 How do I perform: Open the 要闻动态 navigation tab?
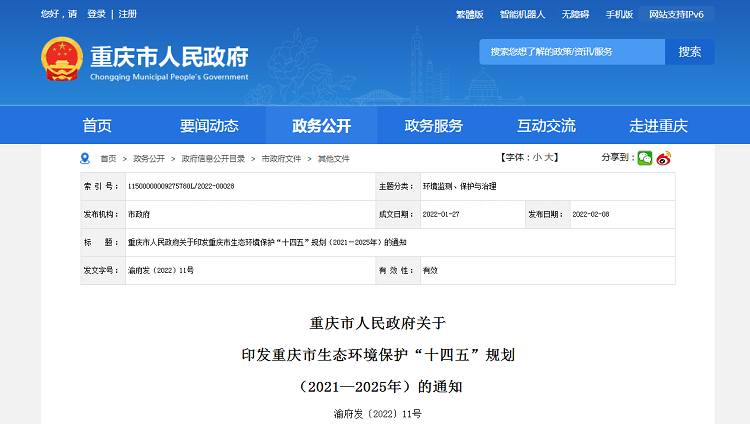click(x=209, y=125)
